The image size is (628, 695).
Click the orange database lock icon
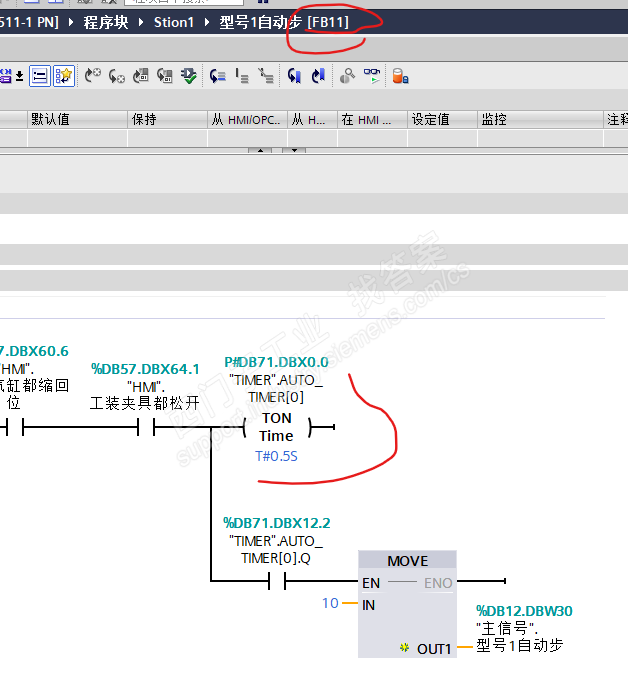[x=400, y=76]
